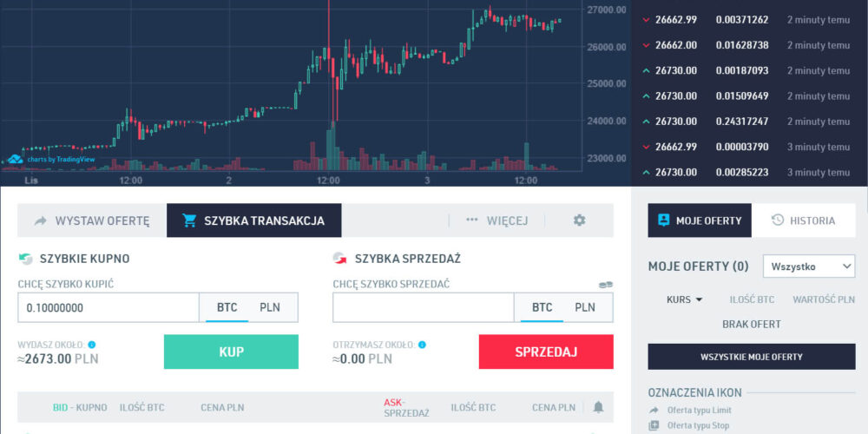Screen dimensions: 868x434
Task: Click the coins icon above sell field
Action: click(605, 285)
